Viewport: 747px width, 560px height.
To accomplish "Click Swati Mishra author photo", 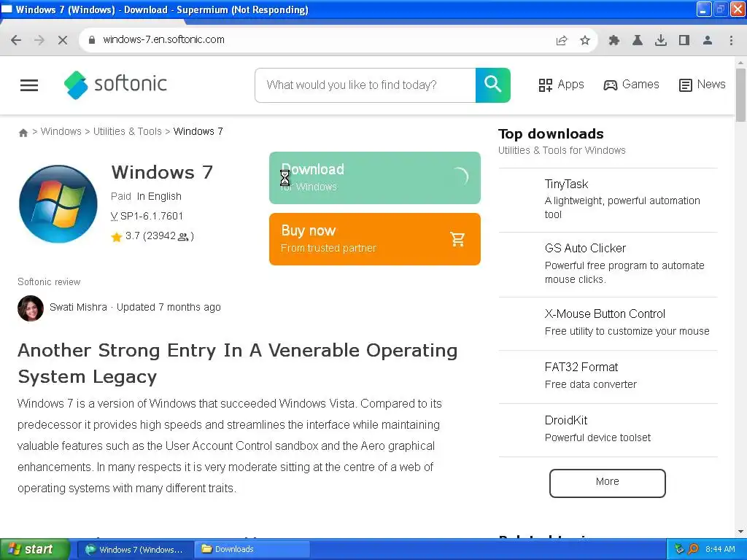I will click(x=31, y=308).
